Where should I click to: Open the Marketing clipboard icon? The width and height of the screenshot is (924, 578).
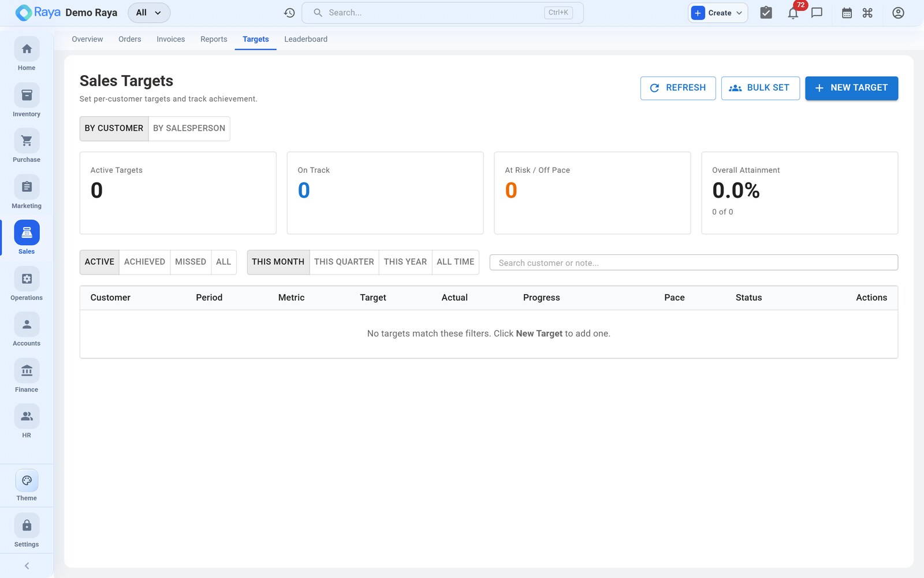coord(27,187)
